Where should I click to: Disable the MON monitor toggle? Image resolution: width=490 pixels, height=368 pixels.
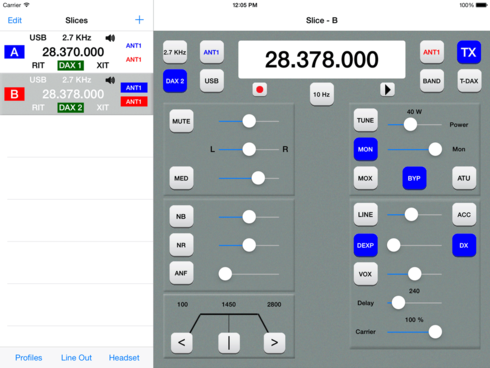tap(366, 149)
